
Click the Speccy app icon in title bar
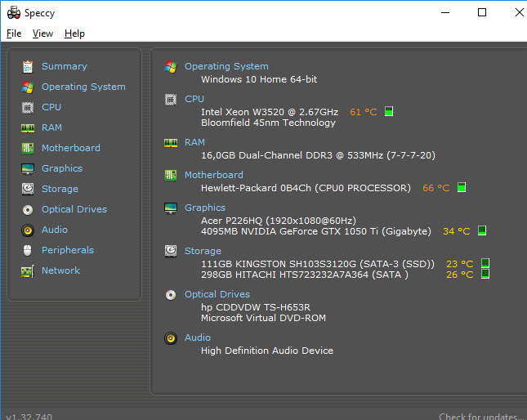14,13
